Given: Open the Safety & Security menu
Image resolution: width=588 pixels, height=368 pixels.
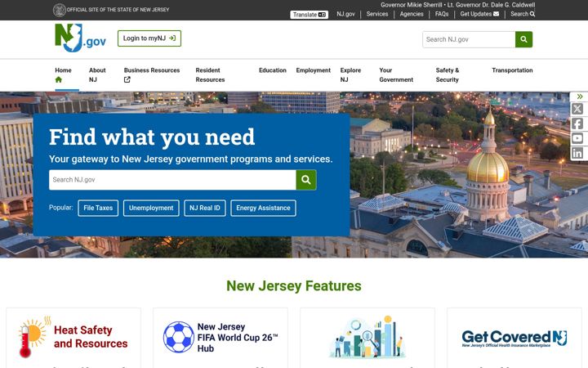Looking at the screenshot, I should coord(448,74).
